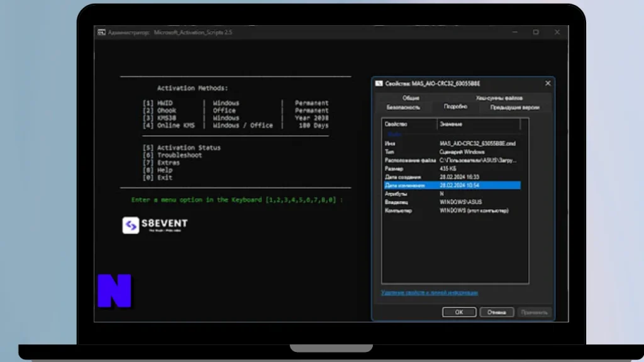
Task: Click the '[5] Activation Status' console line
Action: pyautogui.click(x=182, y=148)
